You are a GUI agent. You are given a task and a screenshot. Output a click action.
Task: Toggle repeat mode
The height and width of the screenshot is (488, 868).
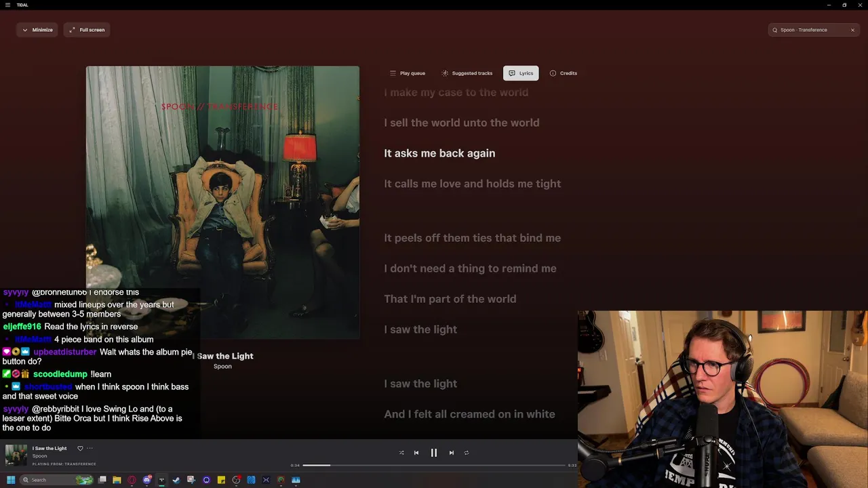[x=467, y=453]
